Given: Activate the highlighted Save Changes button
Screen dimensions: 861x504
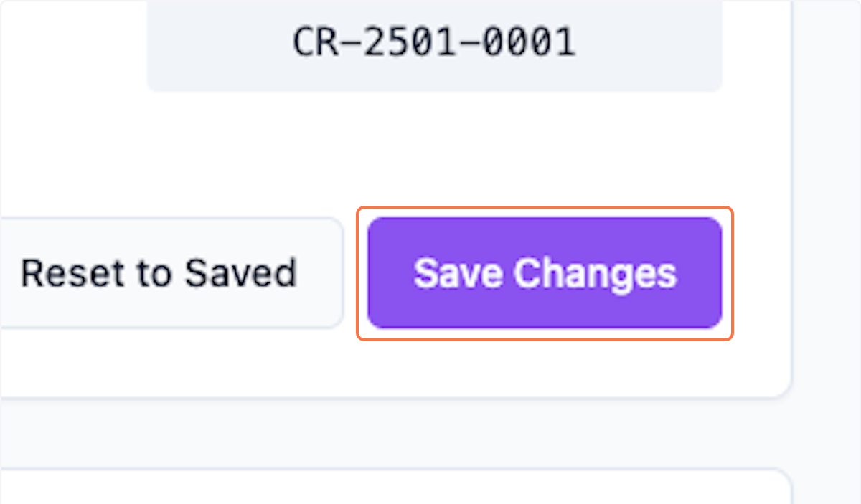Looking at the screenshot, I should pos(545,273).
